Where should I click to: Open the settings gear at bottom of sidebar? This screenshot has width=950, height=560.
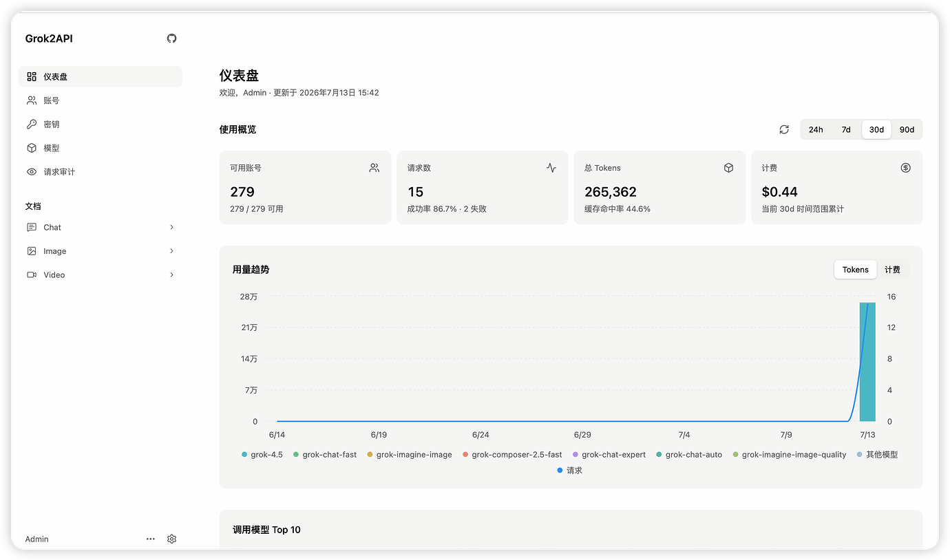tap(172, 539)
